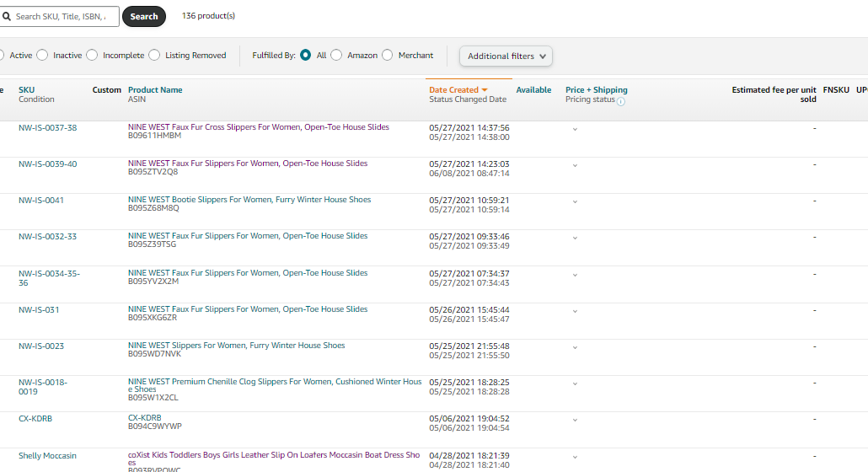Screen dimensions: 868x472
Task: Open the CX-KDRB SKU link
Action: [35, 419]
